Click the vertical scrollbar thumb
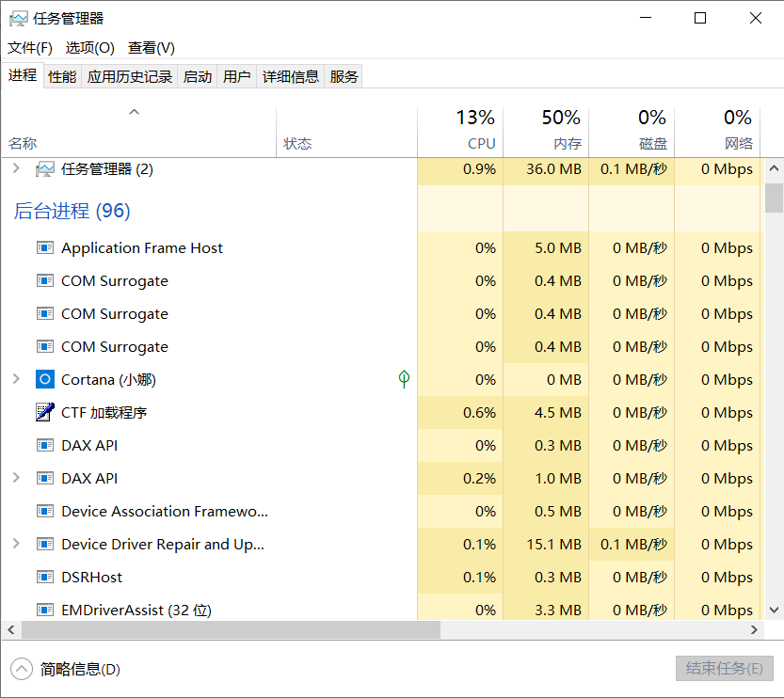Viewport: 784px width, 698px height. click(x=774, y=198)
